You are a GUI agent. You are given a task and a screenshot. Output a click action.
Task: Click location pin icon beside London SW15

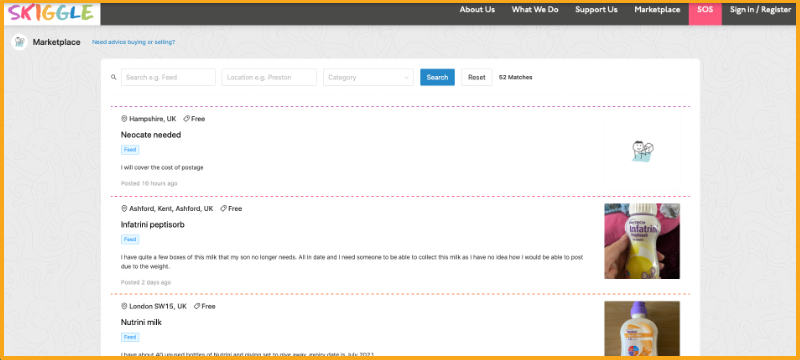pyautogui.click(x=124, y=306)
